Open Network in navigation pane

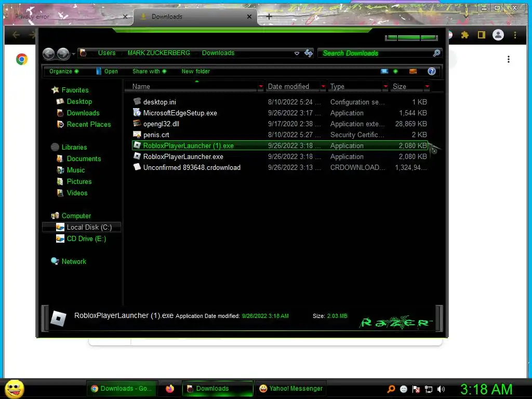(x=69, y=262)
